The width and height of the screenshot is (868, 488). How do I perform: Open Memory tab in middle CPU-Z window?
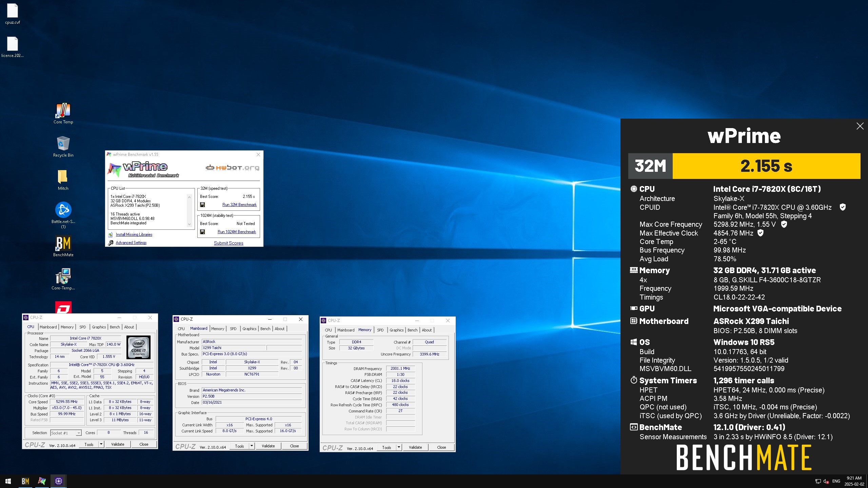click(217, 329)
